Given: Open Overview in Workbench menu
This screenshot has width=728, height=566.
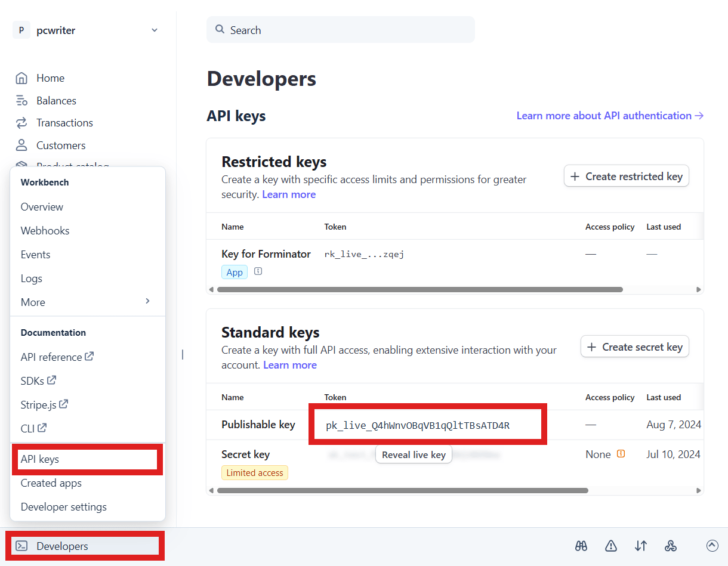Looking at the screenshot, I should click(42, 207).
